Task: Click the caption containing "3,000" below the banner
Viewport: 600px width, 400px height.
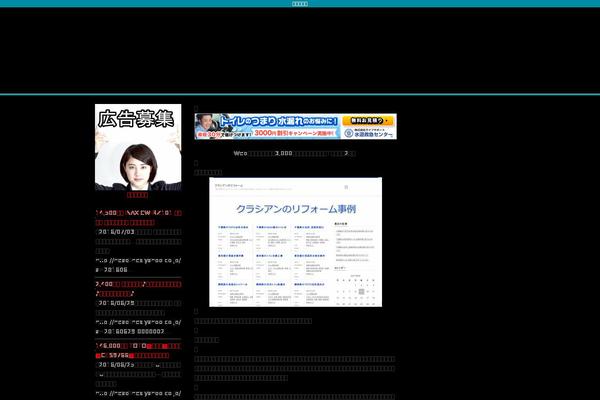Action: point(295,153)
